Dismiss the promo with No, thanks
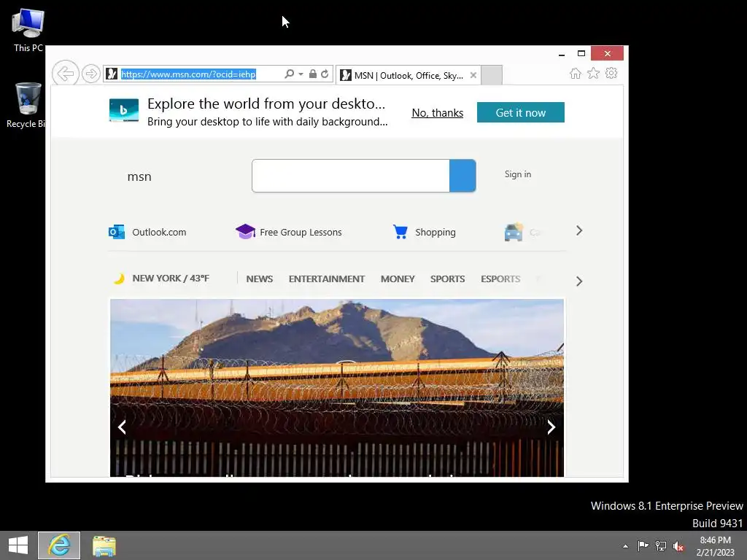This screenshot has height=560, width=747. 438,113
